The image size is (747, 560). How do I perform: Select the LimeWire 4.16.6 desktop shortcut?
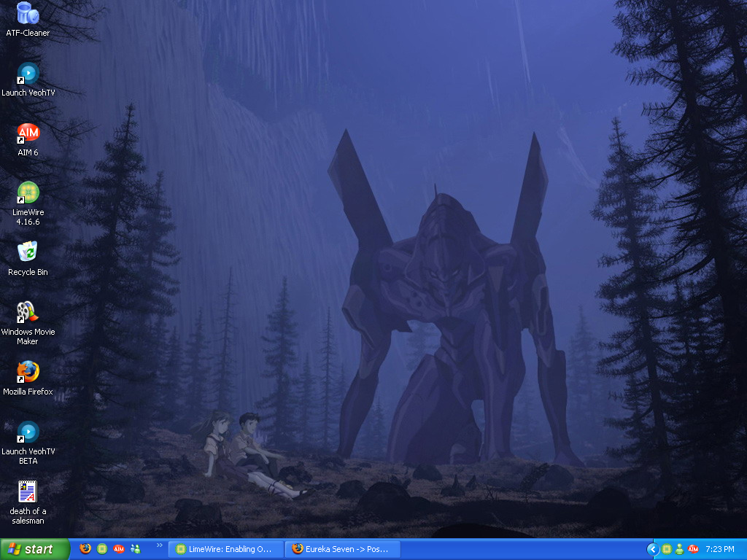[x=28, y=193]
